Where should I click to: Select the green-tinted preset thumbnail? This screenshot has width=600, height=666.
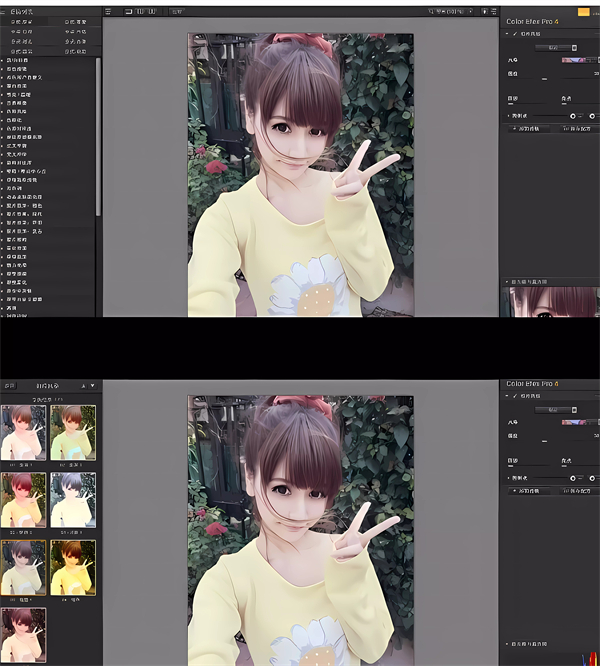click(x=73, y=433)
